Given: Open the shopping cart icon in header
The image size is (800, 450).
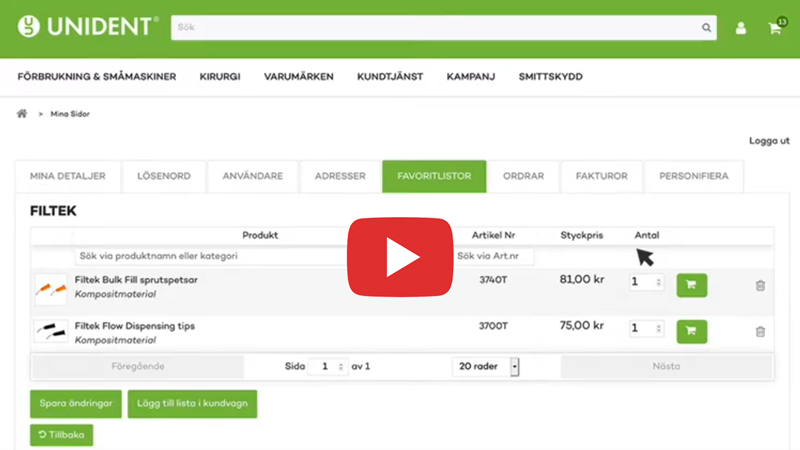Looking at the screenshot, I should (774, 28).
